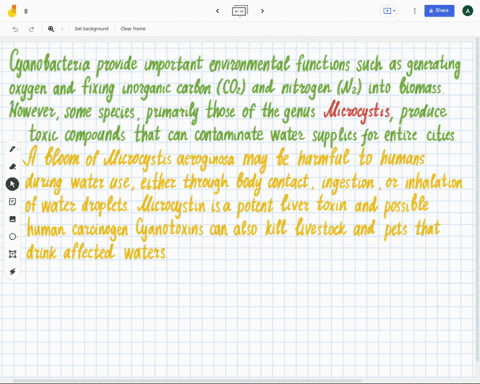
Task: Select the Pen tool in the left toolbar
Action: pos(12,149)
